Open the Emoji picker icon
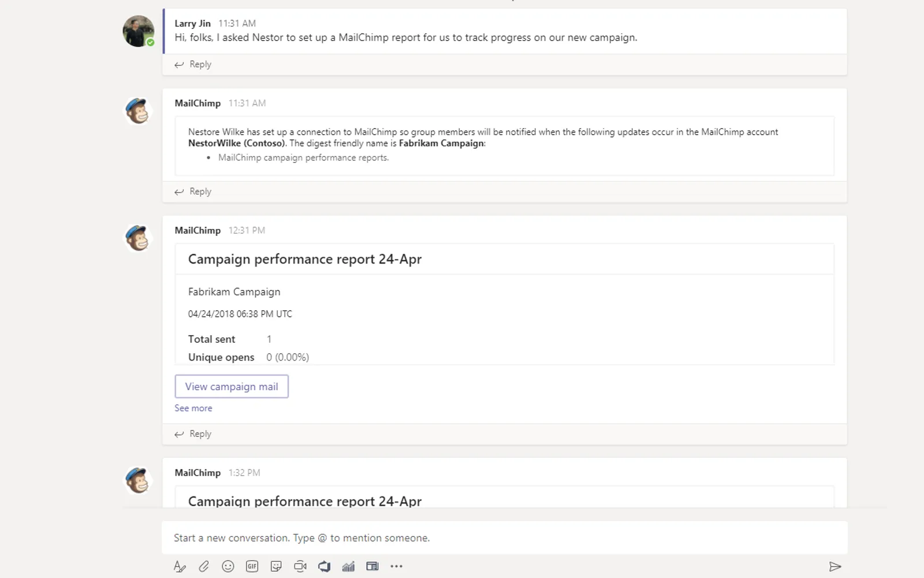Viewport: 924px width, 578px height. pyautogui.click(x=228, y=566)
